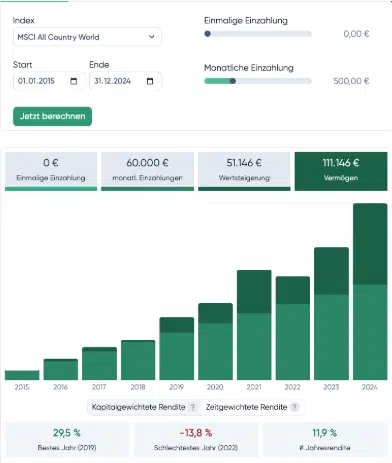Image resolution: width=392 pixels, height=463 pixels.
Task: Click the Monatliche Einzahlung slider handle
Action: coord(233,81)
